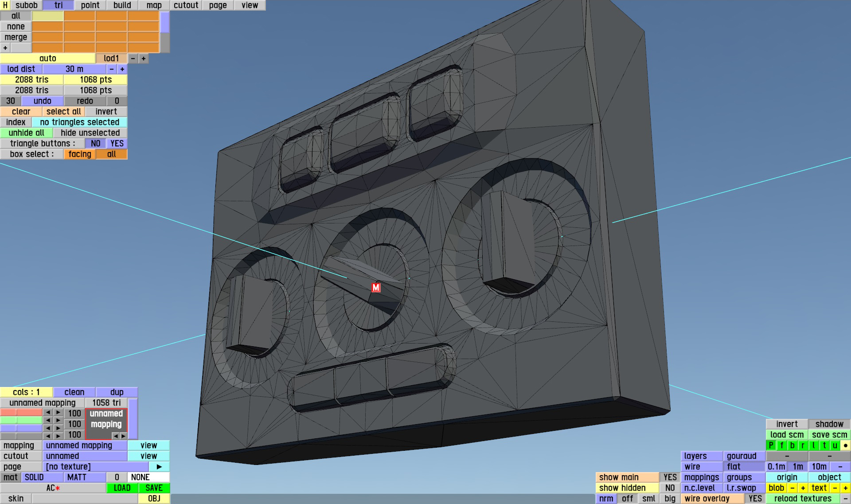Click the red M marker in viewport
Screen dimensions: 851x504
[376, 288]
